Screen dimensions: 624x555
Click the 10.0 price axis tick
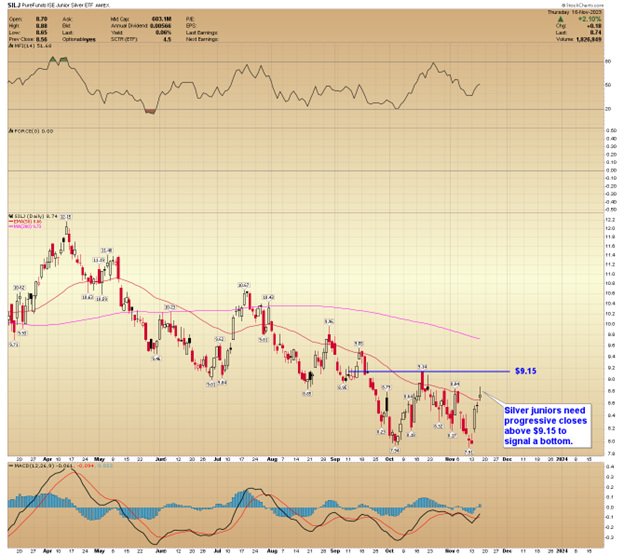(610, 324)
